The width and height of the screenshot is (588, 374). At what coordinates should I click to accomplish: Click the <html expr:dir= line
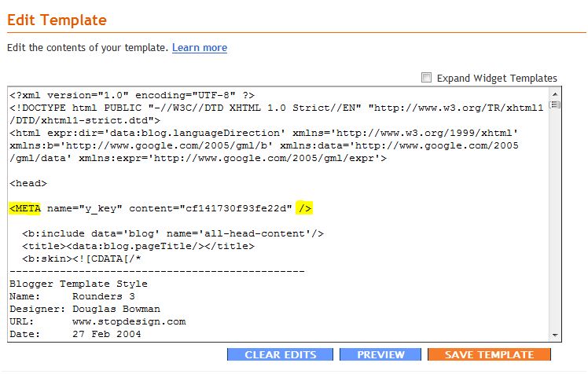[x=263, y=133]
